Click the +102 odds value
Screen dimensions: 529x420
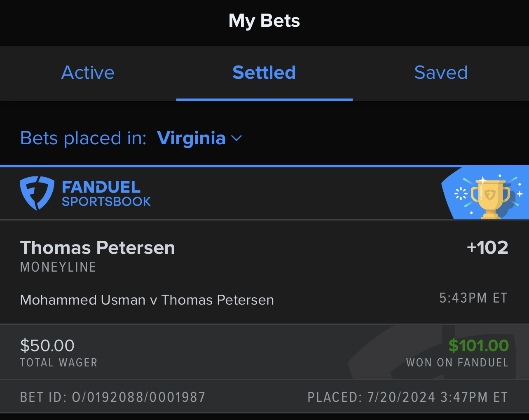click(487, 248)
